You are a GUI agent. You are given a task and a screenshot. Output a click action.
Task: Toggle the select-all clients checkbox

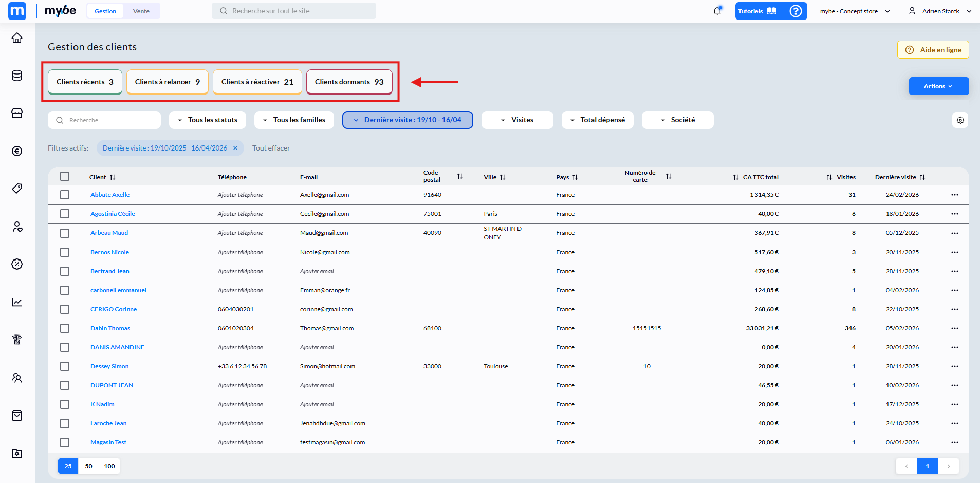[65, 177]
